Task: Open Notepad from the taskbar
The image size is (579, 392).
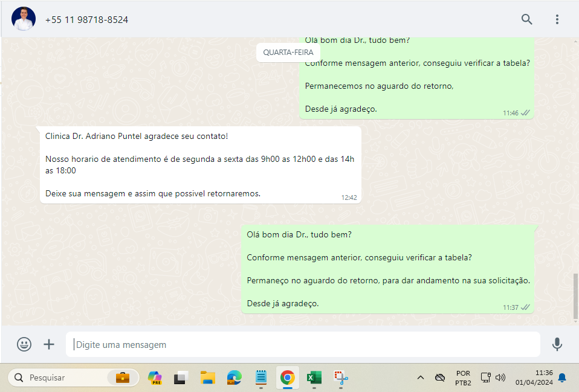Action: tap(261, 378)
